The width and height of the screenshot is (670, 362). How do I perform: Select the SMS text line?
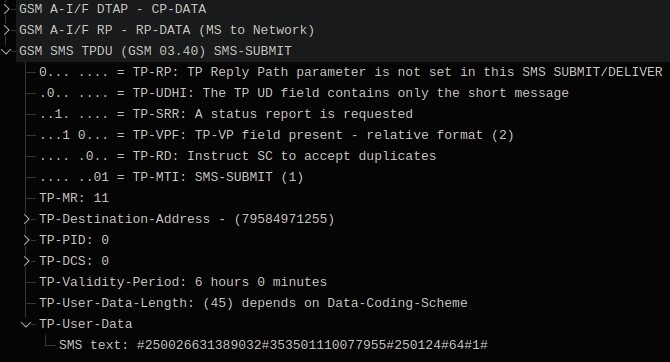(x=273, y=345)
